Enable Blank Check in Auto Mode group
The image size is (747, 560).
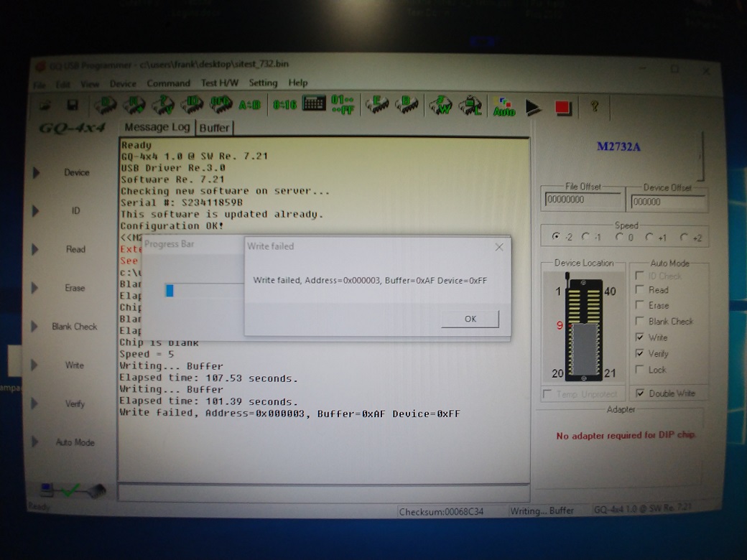(x=640, y=322)
